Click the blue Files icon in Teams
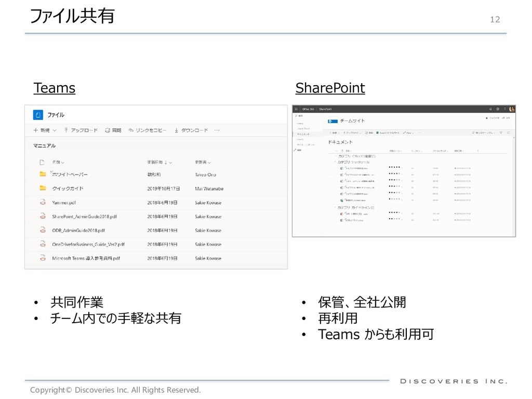Viewport: 532px width, 399px height. 38,115
